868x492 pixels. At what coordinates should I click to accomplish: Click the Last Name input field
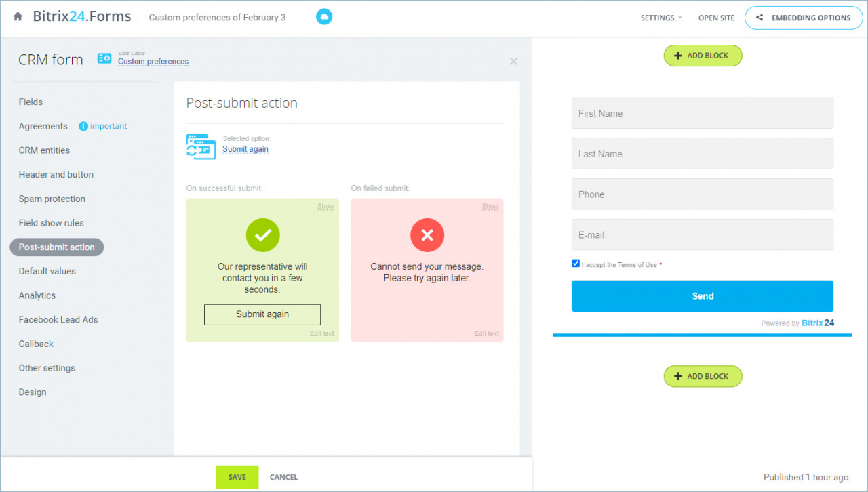pos(703,154)
